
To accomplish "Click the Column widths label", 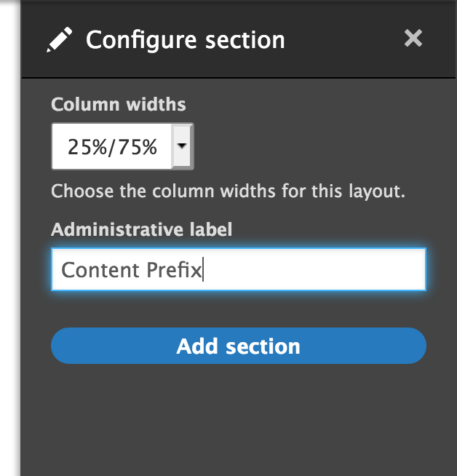I will point(119,104).
